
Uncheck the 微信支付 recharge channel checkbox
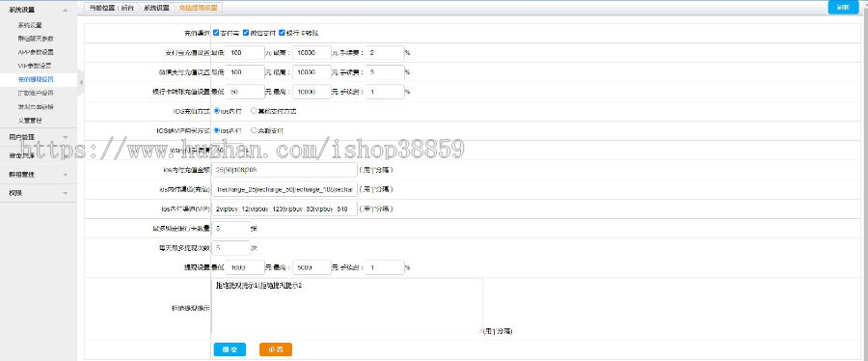tap(246, 33)
